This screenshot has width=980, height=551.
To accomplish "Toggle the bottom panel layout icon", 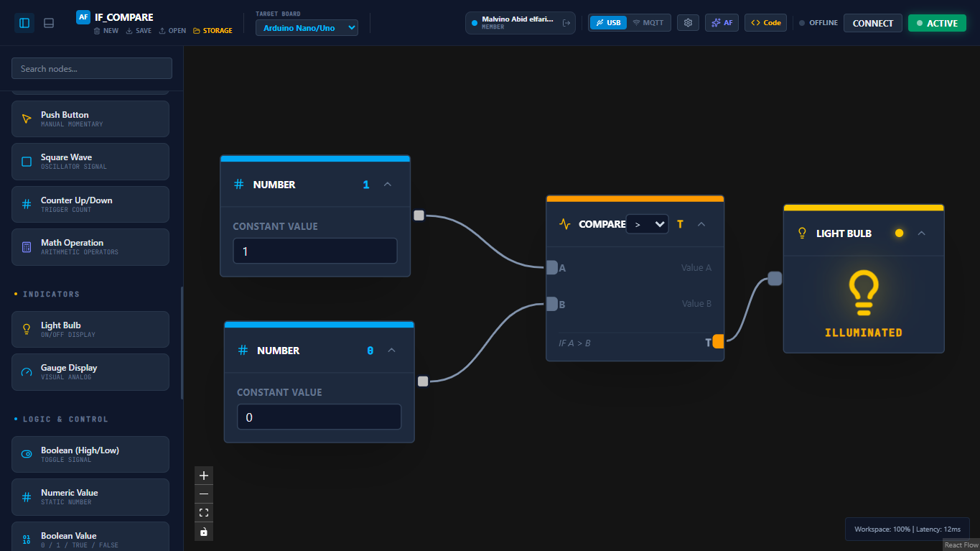I will (x=49, y=23).
